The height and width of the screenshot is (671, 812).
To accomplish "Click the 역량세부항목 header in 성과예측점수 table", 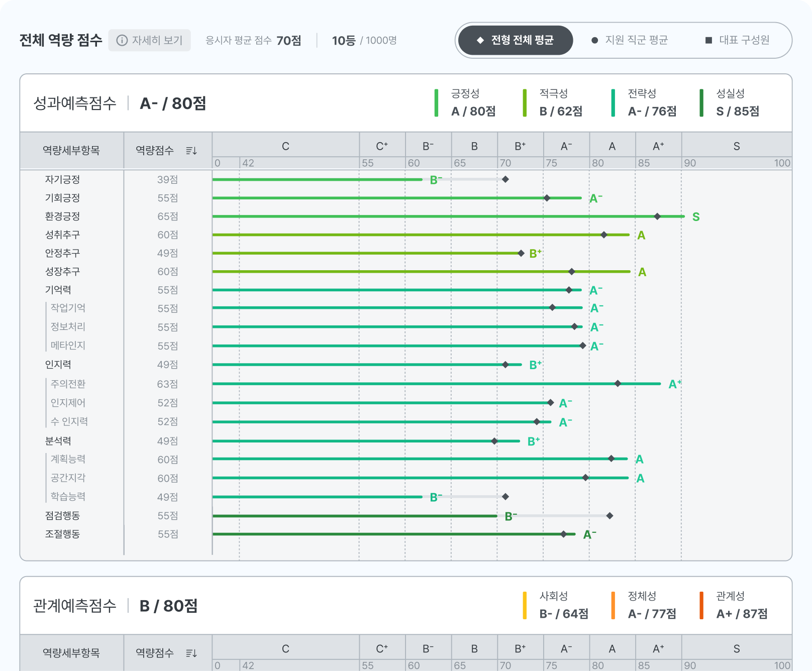I will [x=71, y=150].
